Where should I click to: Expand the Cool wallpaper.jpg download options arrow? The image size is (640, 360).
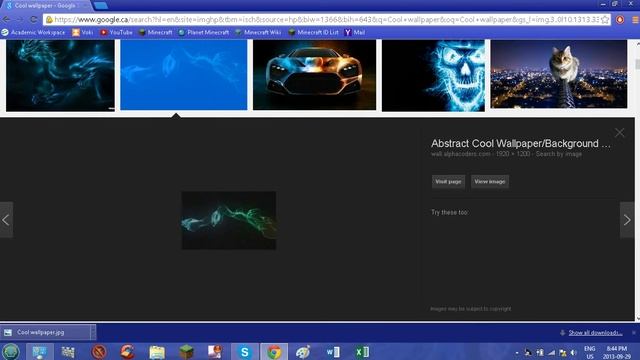[93, 332]
